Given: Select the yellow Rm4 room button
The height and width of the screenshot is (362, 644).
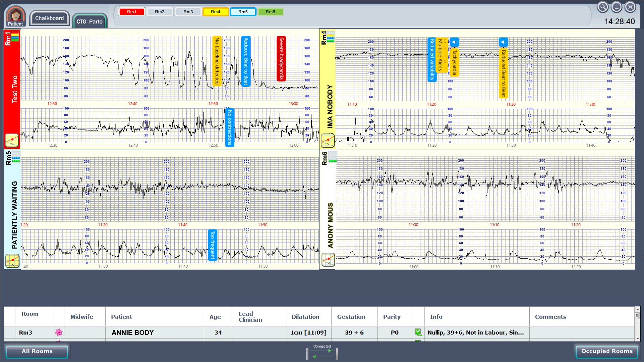Looking at the screenshot, I should point(215,12).
